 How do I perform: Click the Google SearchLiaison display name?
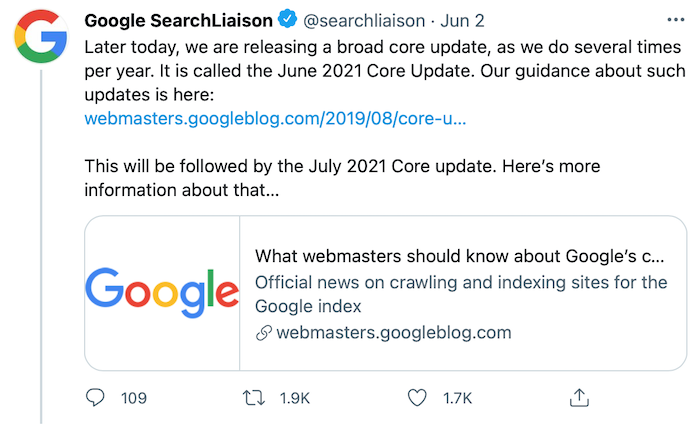click(x=179, y=21)
